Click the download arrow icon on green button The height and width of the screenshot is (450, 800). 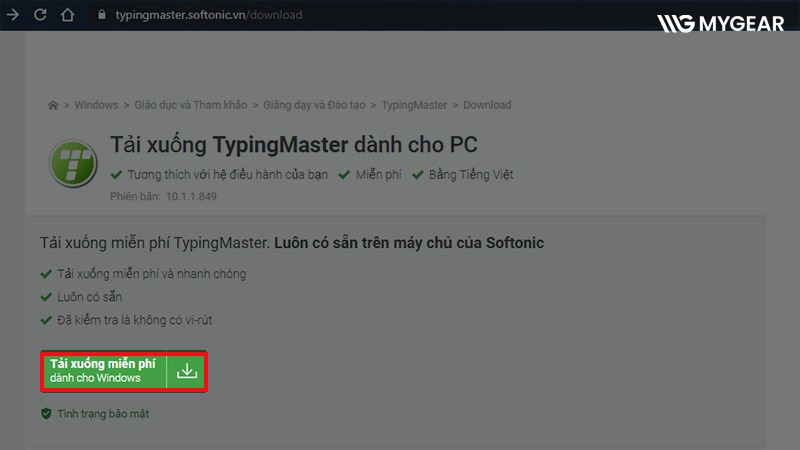coord(187,371)
